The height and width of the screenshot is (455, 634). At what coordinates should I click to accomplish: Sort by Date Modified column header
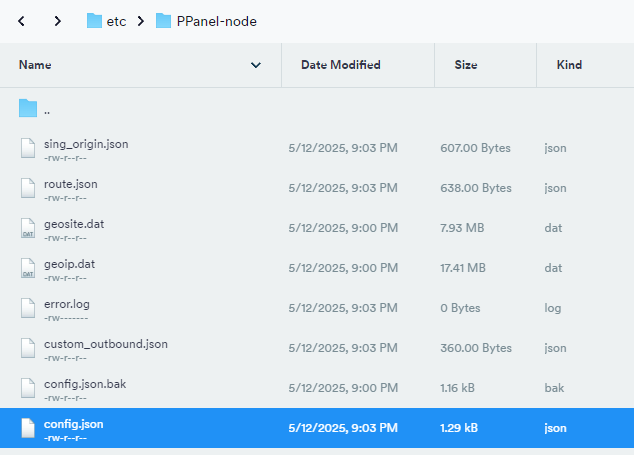coord(340,65)
